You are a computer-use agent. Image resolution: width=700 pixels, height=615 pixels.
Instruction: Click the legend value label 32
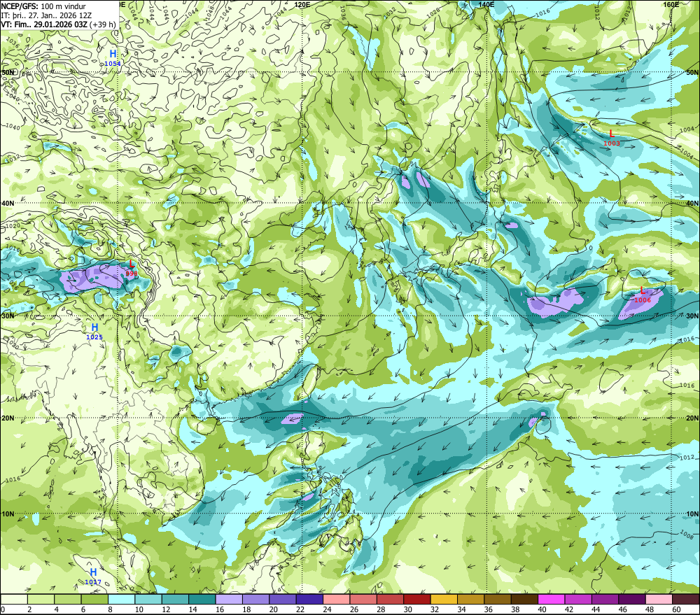click(x=435, y=609)
